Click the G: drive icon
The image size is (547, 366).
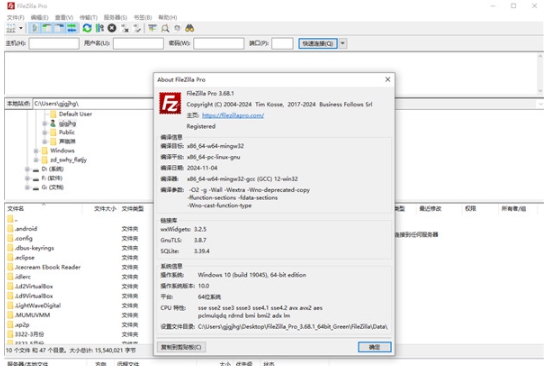(36, 188)
